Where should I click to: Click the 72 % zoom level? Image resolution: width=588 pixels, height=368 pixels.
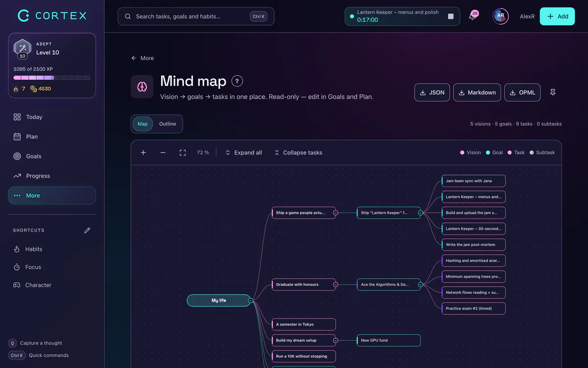click(203, 153)
